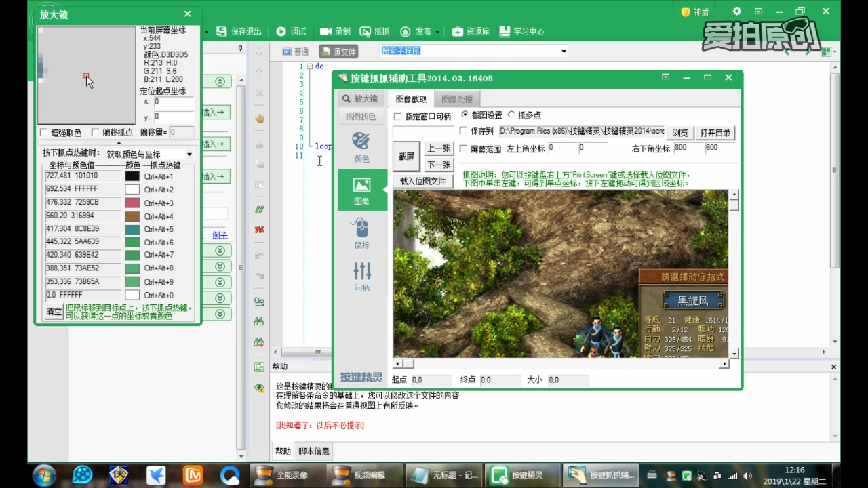Screen dimensions: 868x488
Task: Select 截图设置 radio button
Action: click(465, 115)
